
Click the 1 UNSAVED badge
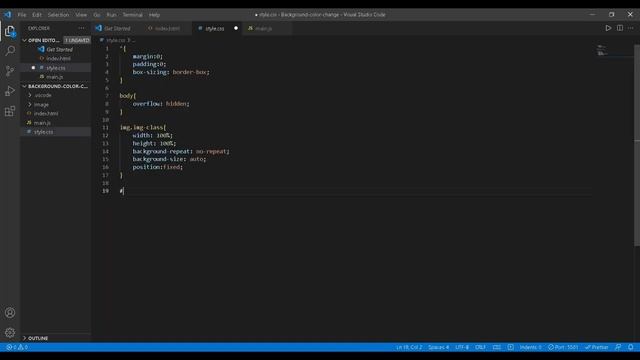point(77,40)
